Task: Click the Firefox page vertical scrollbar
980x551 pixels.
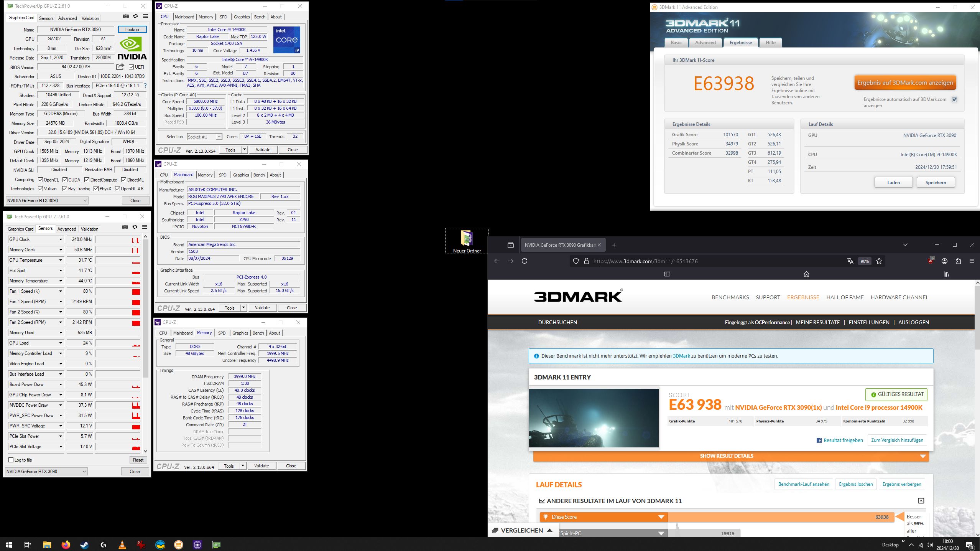Action: click(977, 318)
